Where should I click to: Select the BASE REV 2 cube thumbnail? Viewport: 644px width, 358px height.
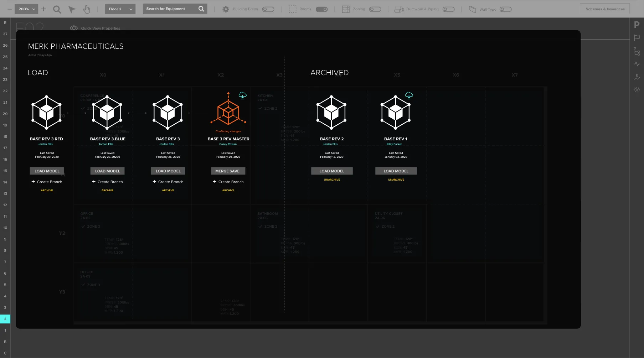click(x=331, y=112)
